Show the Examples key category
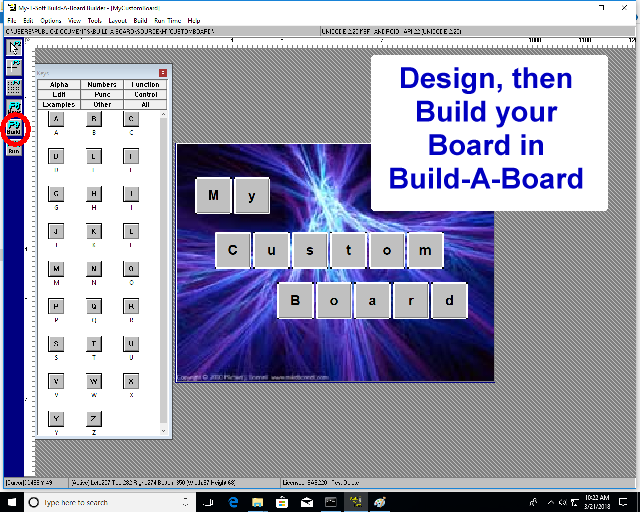640x512 pixels. point(59,104)
